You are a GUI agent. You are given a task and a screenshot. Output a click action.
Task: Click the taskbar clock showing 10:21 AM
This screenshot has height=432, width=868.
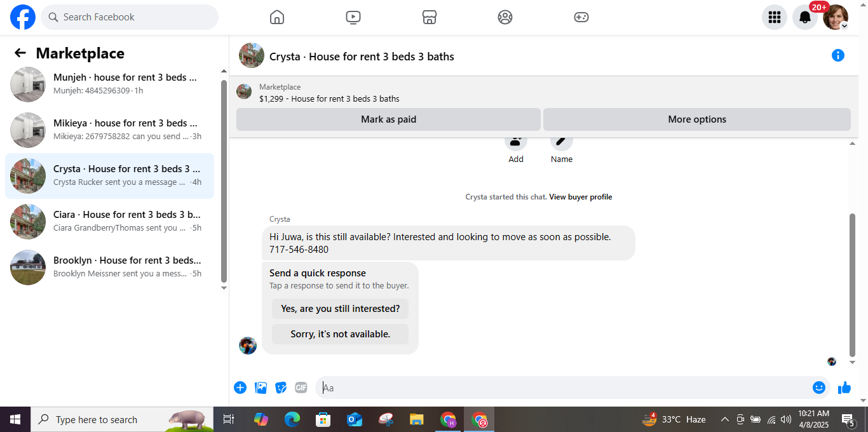tap(813, 419)
